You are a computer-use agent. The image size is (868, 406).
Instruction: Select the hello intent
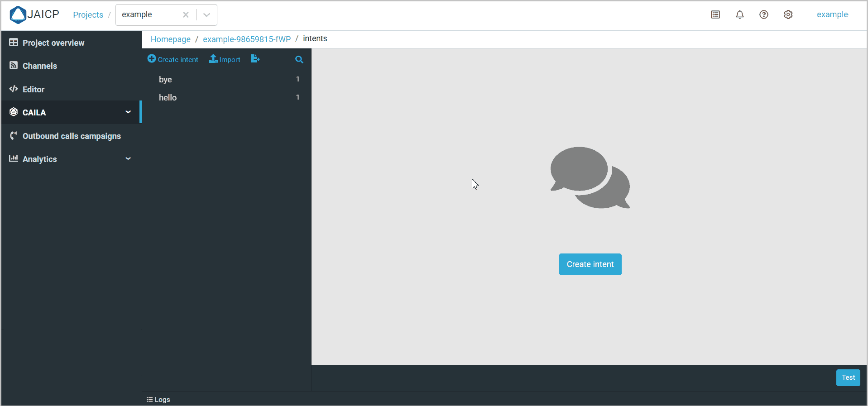point(168,98)
